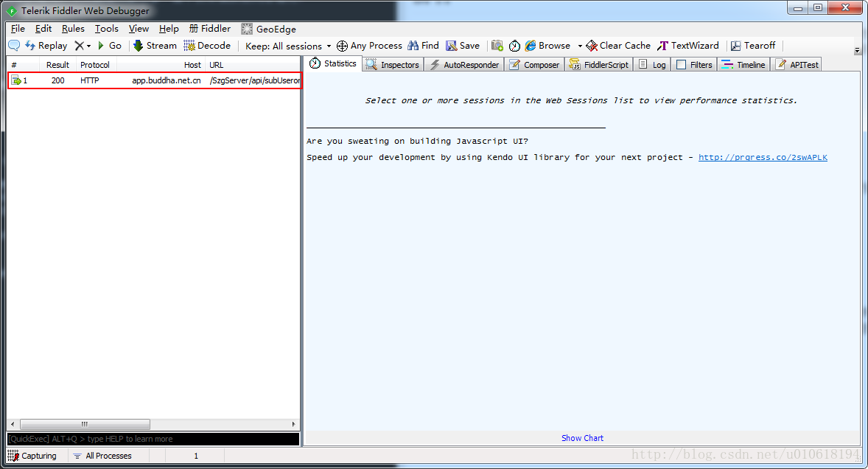Open TextWizard tool
868x469 pixels.
coord(688,46)
